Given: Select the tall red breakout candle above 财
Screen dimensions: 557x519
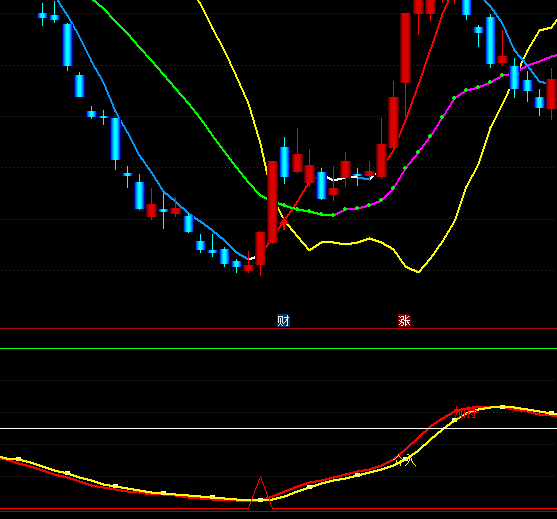Looking at the screenshot, I should coord(272,202).
